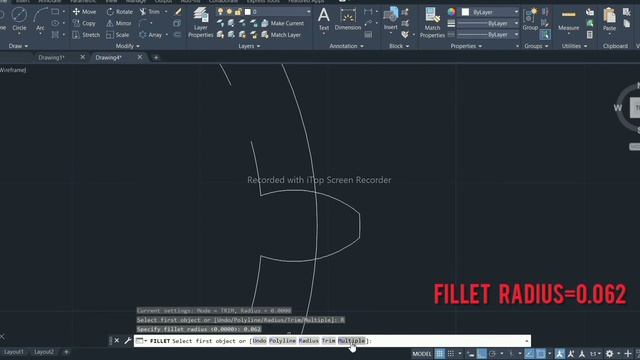
Task: Click the Rectangle draw tool icon
Action: (x=55, y=12)
